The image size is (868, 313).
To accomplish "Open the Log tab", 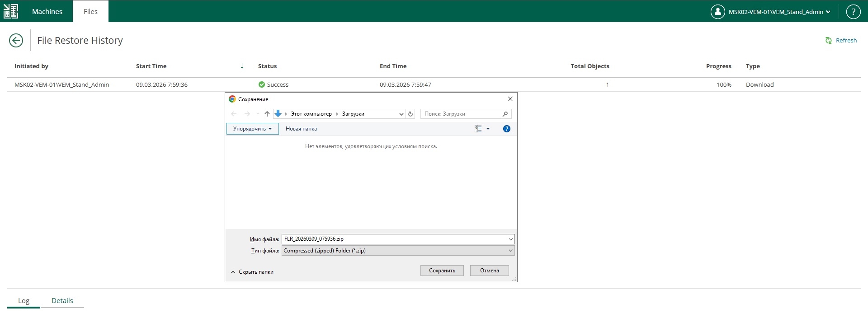I will point(24,301).
